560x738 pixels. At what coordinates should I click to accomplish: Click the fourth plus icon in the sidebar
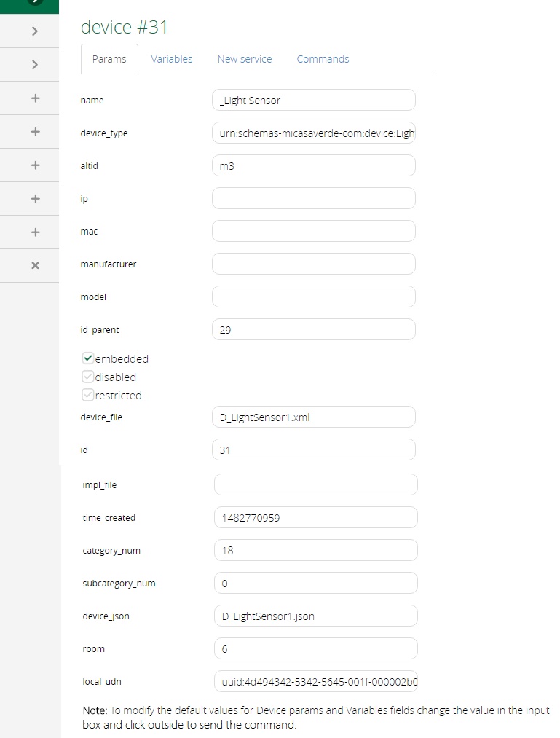click(34, 199)
